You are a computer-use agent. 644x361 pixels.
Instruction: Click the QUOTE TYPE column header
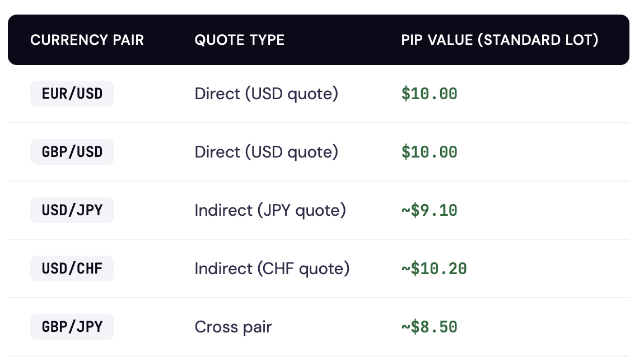pyautogui.click(x=240, y=40)
